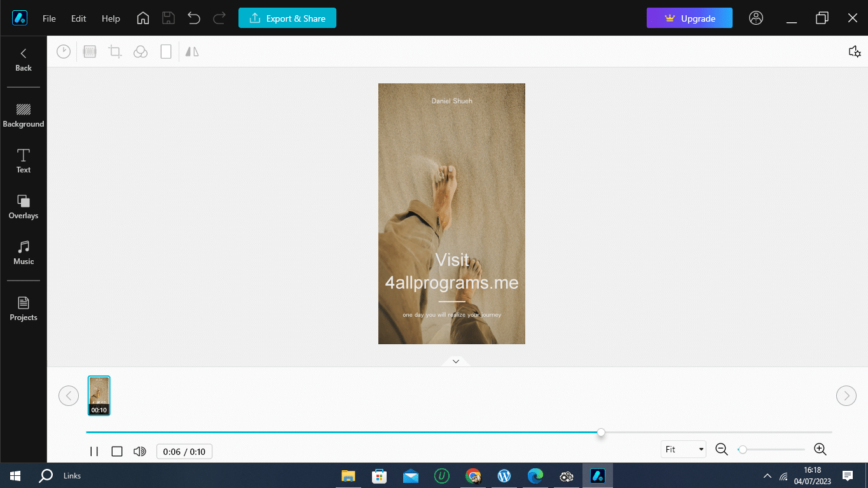Click the 0:06 / 0:10 time field
The image size is (868, 488).
tap(184, 451)
